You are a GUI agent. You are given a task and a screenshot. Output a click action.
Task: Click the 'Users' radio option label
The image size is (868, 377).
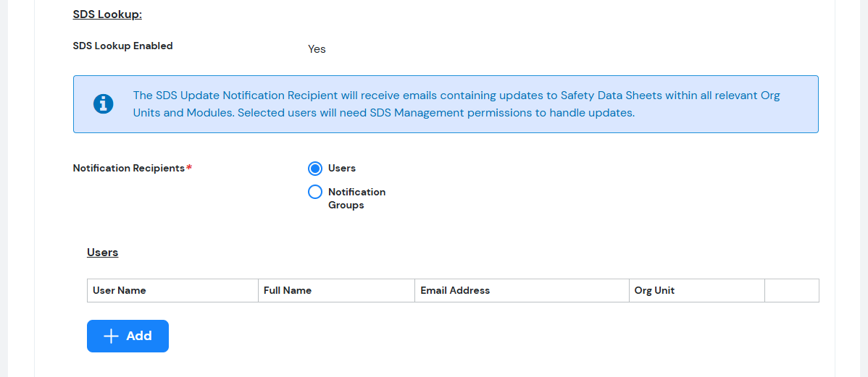click(x=342, y=169)
